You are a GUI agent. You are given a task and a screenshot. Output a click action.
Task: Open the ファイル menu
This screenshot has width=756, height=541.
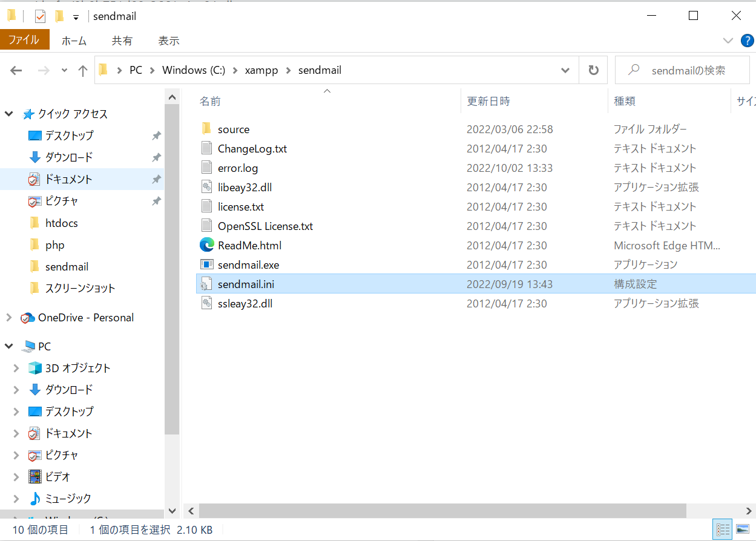[x=25, y=41]
